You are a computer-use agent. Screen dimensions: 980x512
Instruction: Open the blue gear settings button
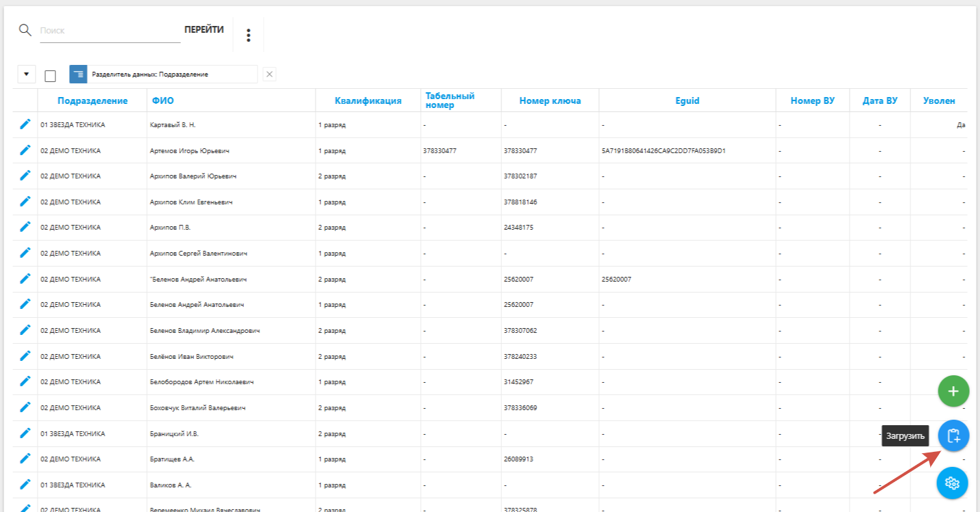952,483
